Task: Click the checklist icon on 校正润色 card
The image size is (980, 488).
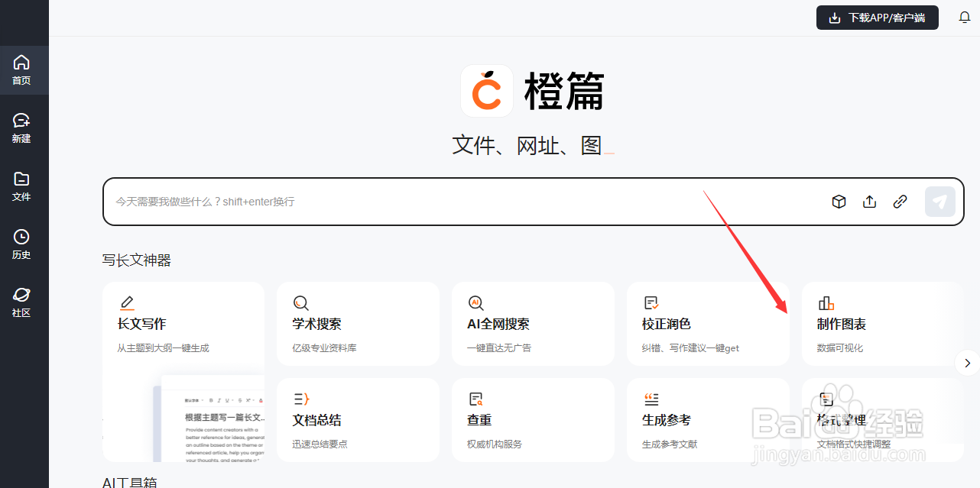Action: [x=651, y=302]
